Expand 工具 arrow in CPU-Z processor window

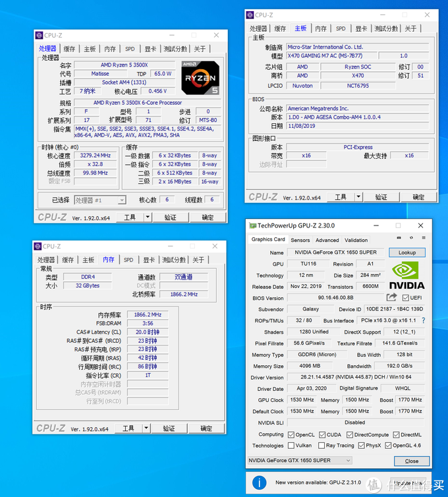click(x=148, y=217)
